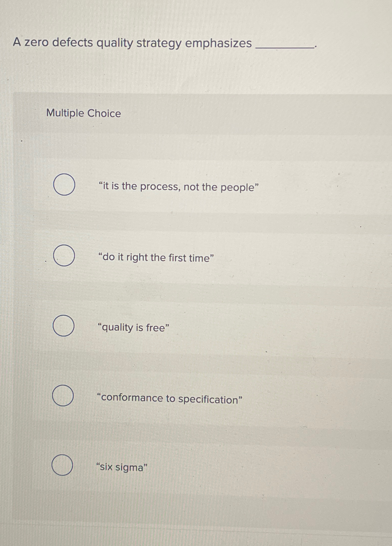Click the question text about zero defects
Image resolution: width=392 pixels, height=546 pixels.
tap(131, 43)
